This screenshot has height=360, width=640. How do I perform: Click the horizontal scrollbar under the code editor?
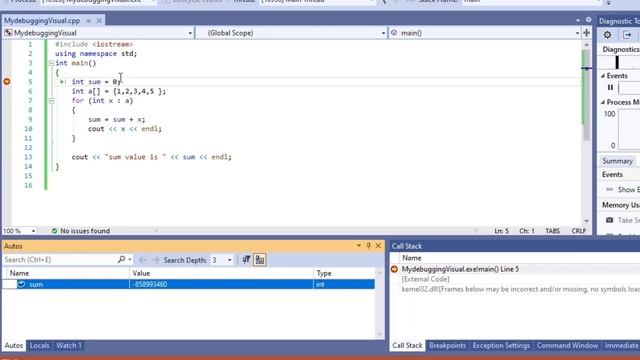pos(316,231)
